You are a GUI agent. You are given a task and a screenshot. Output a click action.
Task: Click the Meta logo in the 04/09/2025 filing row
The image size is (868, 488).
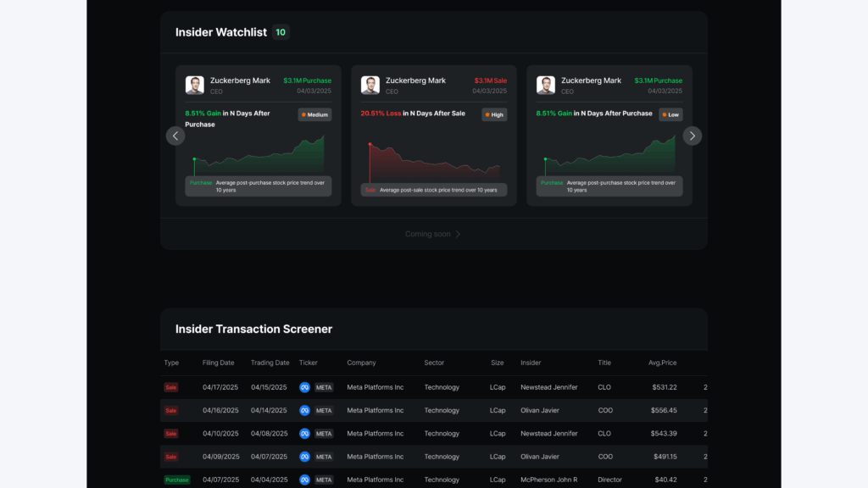pos(304,457)
